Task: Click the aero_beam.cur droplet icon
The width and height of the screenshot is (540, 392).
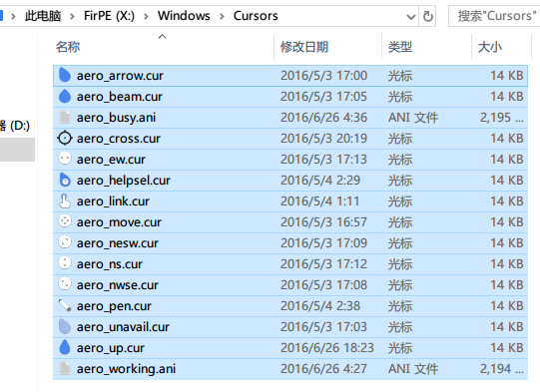Action: 65,96
